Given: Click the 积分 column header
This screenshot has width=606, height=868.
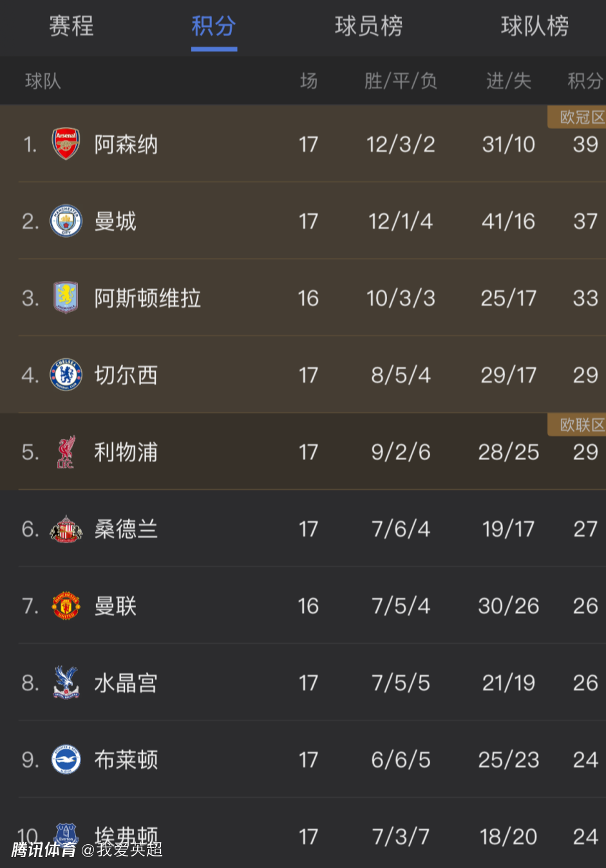Looking at the screenshot, I should [x=585, y=81].
